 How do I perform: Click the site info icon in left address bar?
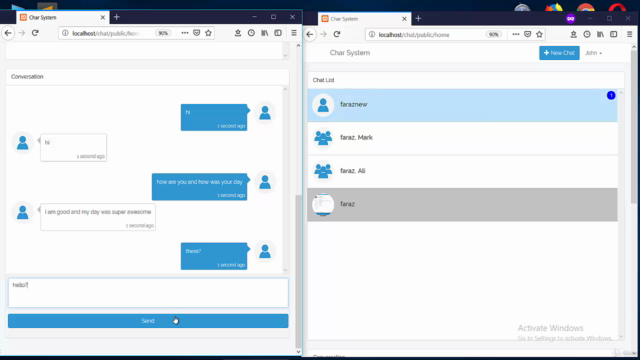pyautogui.click(x=65, y=33)
